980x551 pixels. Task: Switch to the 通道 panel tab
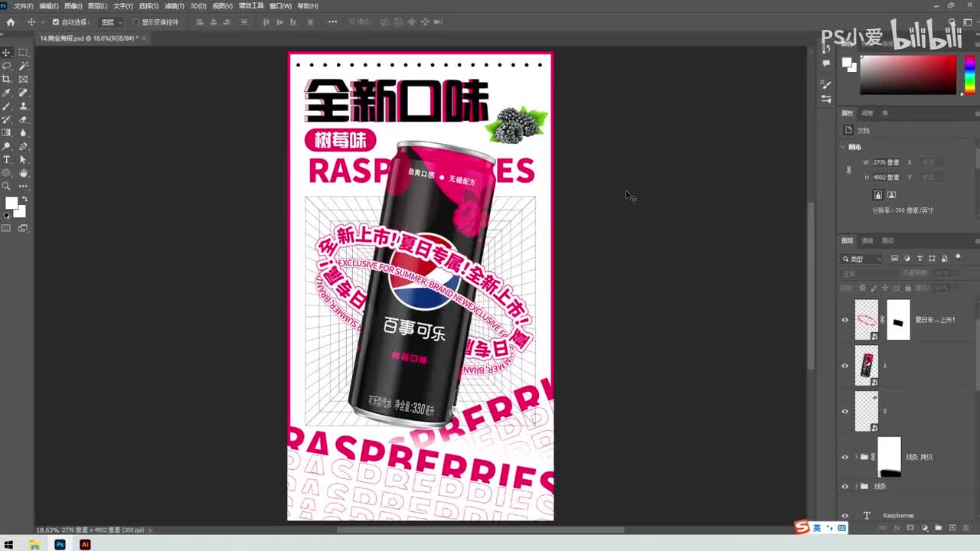click(867, 240)
